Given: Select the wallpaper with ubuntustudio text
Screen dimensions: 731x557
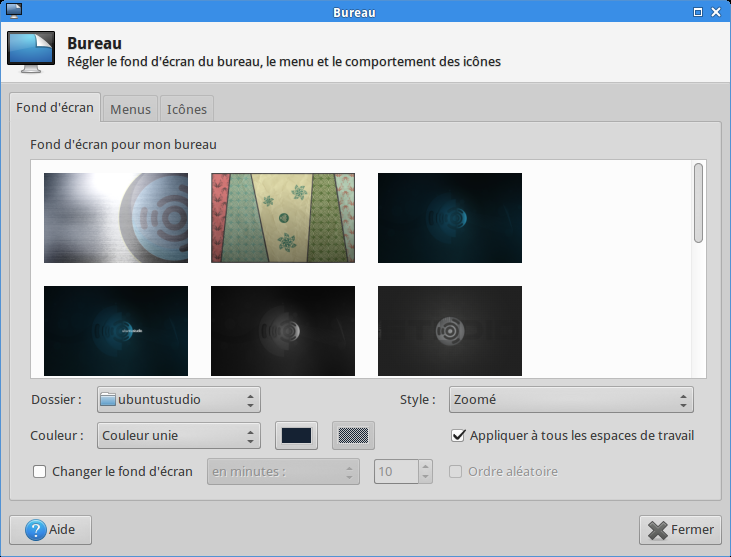Looking at the screenshot, I should [x=115, y=331].
